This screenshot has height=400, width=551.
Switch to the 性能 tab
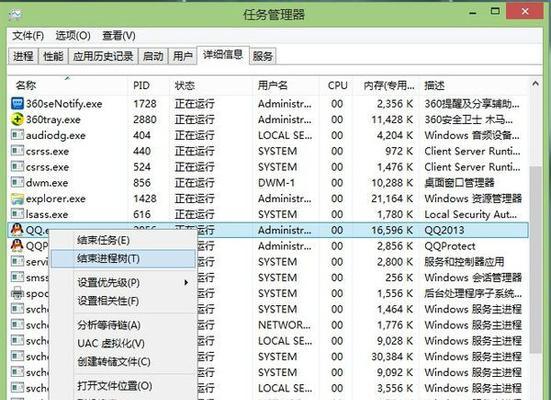pos(53,56)
